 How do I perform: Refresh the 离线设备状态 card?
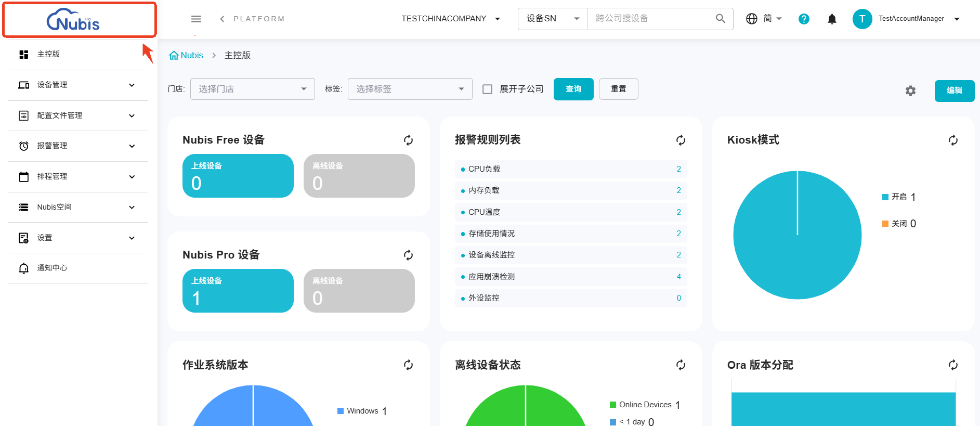(681, 365)
